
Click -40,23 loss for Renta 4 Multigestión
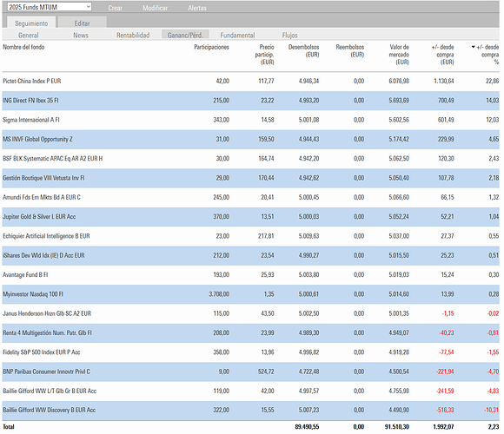[447, 333]
